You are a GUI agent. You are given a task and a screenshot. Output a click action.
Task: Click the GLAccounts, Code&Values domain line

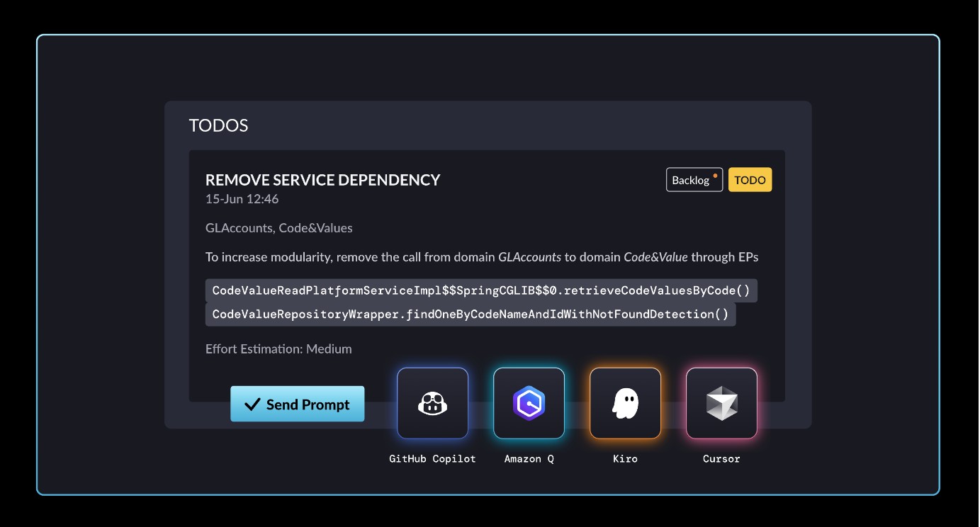click(278, 228)
